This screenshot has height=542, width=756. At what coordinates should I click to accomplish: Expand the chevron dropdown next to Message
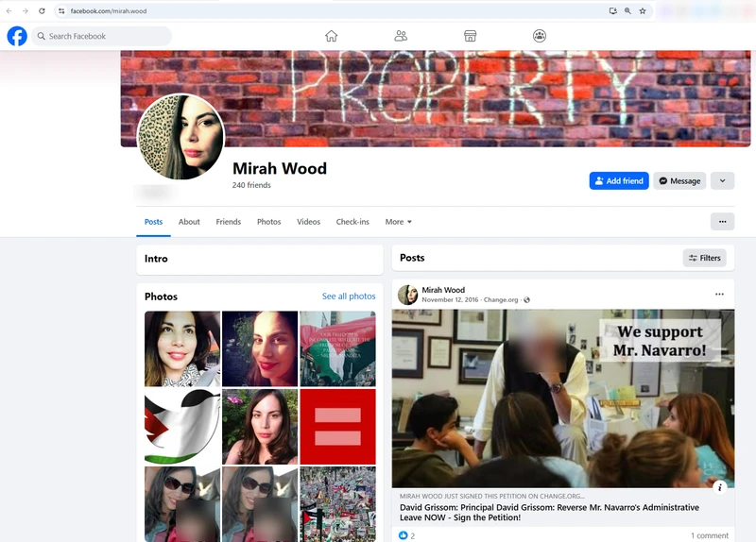pos(722,180)
